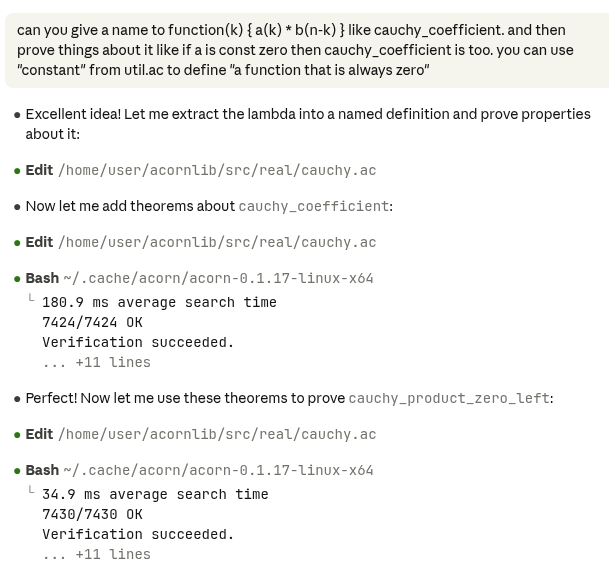Image resolution: width=609 pixels, height=568 pixels.
Task: Click the first Bash command green dot
Action: click(17, 279)
